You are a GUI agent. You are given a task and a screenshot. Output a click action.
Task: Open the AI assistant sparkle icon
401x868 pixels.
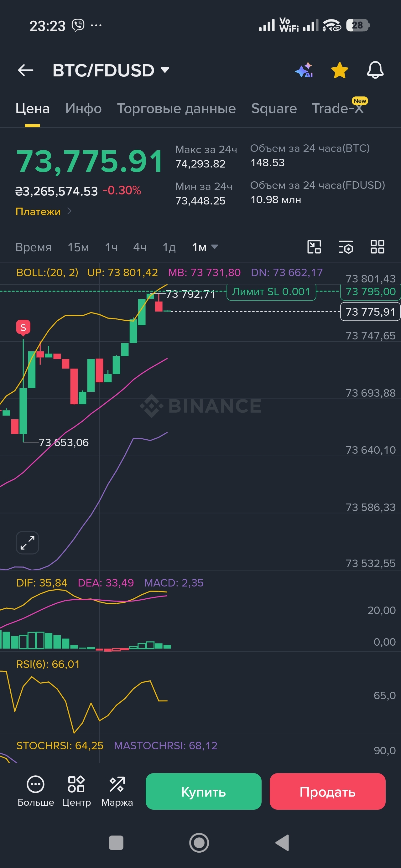tap(304, 70)
